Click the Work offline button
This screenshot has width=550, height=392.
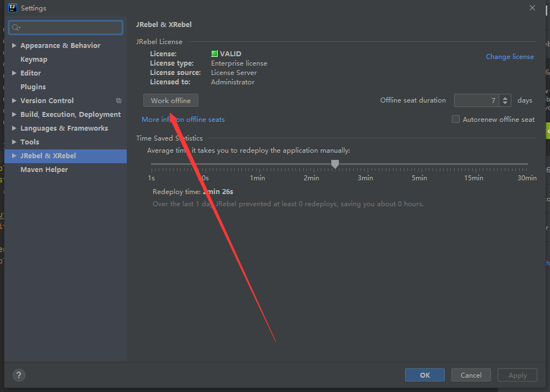[171, 100]
